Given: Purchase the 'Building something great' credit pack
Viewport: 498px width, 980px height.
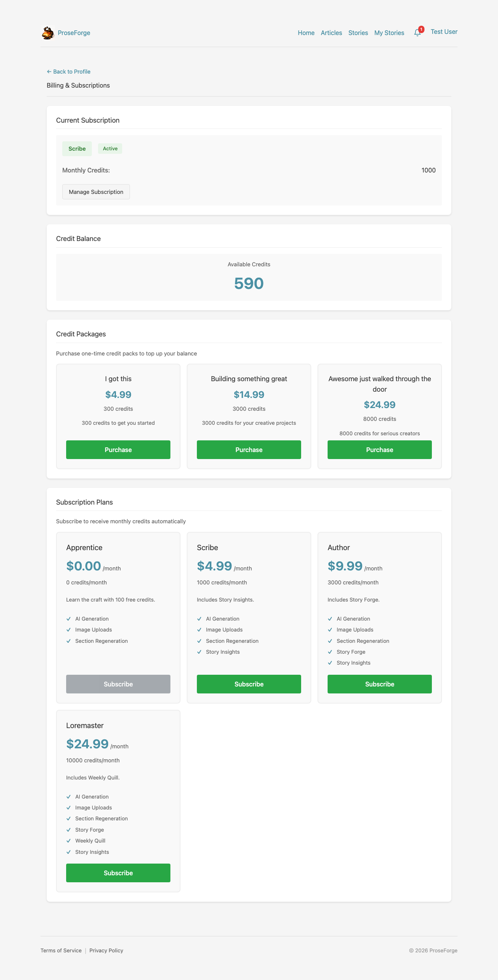Looking at the screenshot, I should click(x=249, y=450).
